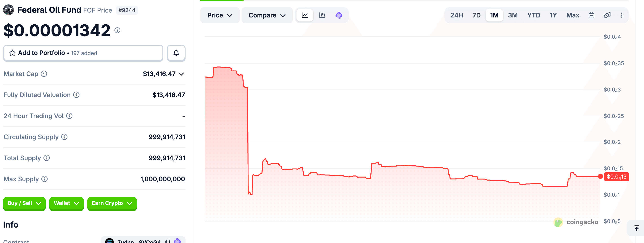
Task: Click Add to Portfolio button
Action: pyautogui.click(x=83, y=53)
